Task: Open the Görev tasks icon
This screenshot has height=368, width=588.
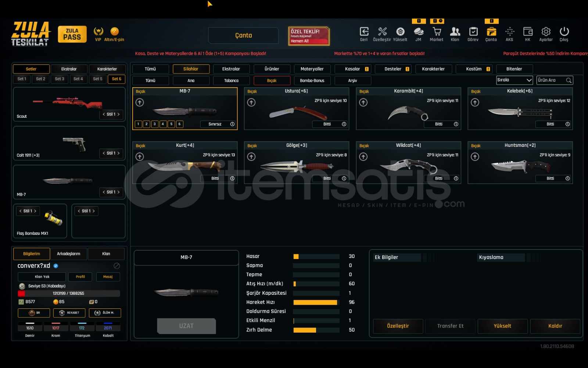Action: coord(473,32)
